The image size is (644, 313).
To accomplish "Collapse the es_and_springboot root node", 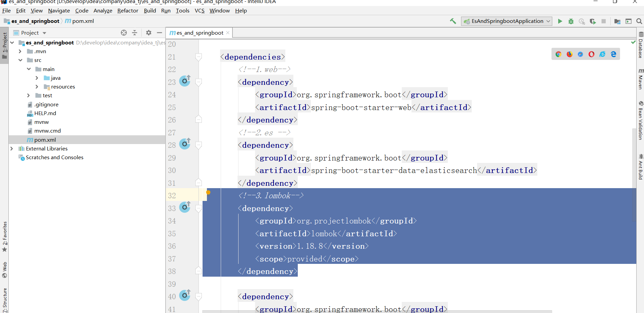I will (12, 43).
